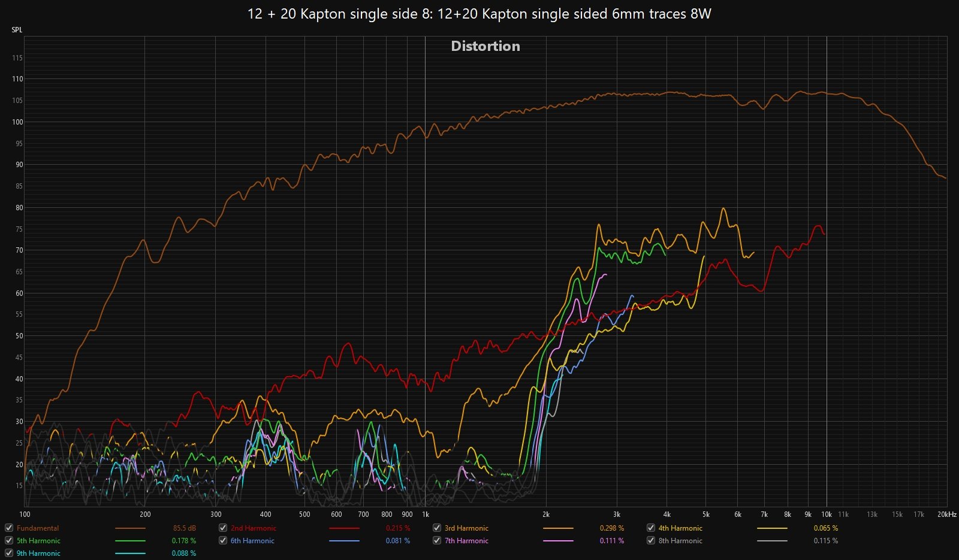Viewport: 959px width, 560px height.
Task: Click the 3rd Harmonic legend label
Action: coord(466,528)
